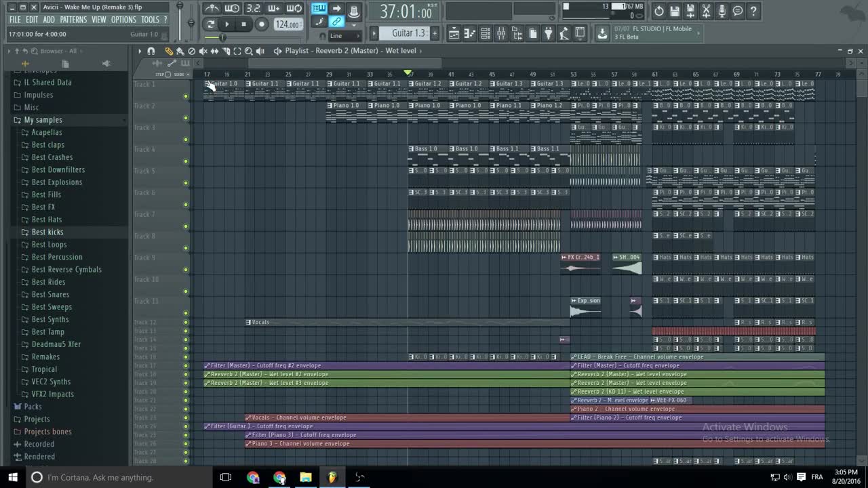Select the playlist Mute tool
The height and width of the screenshot is (488, 868).
click(203, 51)
